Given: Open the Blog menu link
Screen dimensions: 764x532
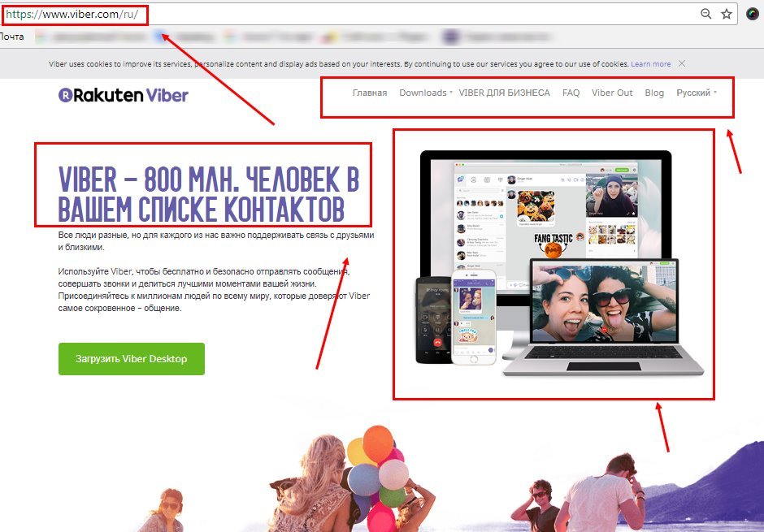Looking at the screenshot, I should (x=654, y=93).
